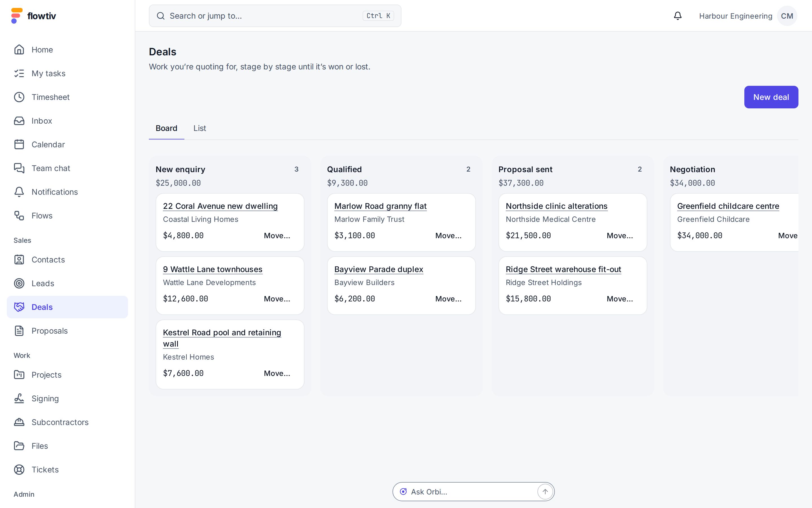Switch to the List tab
The height and width of the screenshot is (508, 812).
click(x=200, y=128)
